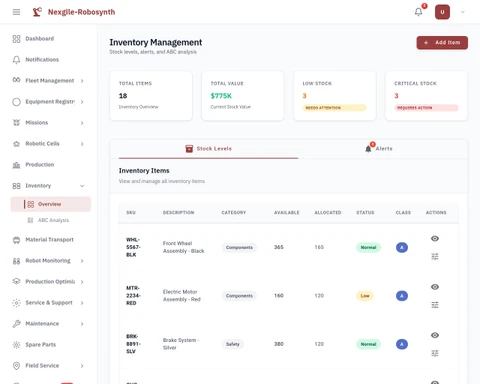Click the Inventory sidebar icon
The image size is (480, 384).
(x=16, y=186)
